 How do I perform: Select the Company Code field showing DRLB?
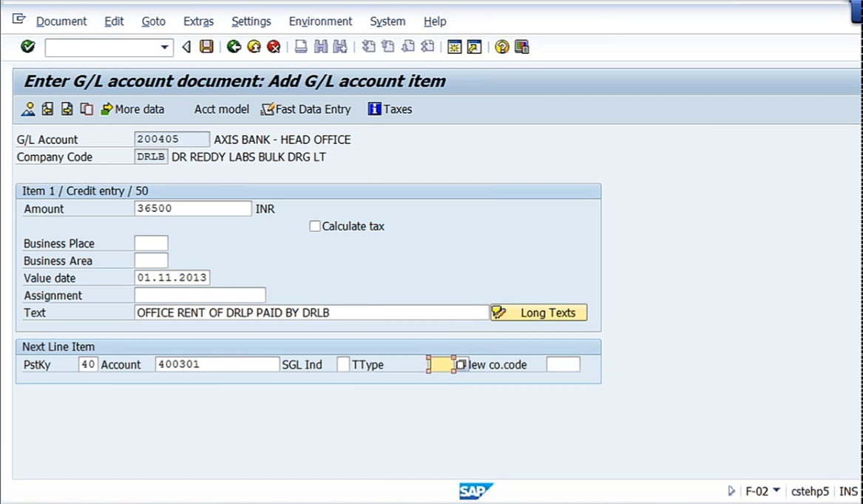pyautogui.click(x=152, y=157)
